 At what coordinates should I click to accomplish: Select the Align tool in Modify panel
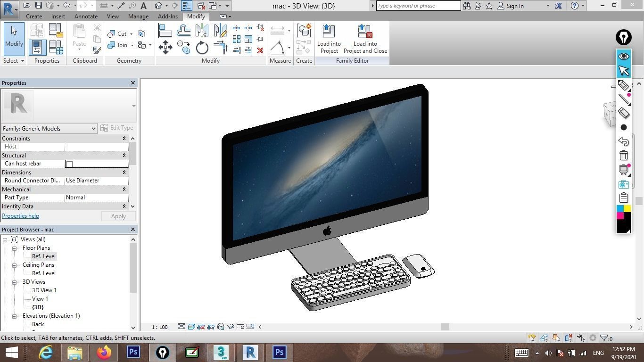(x=165, y=30)
